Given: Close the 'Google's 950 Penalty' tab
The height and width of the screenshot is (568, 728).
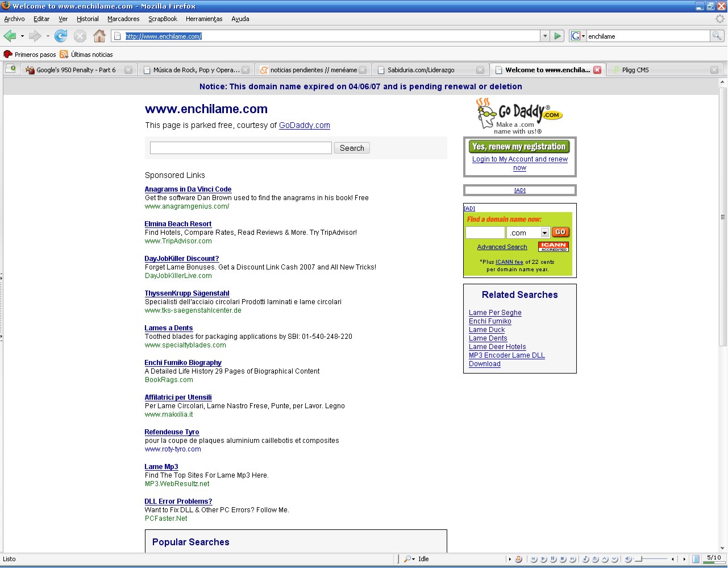Looking at the screenshot, I should 128,70.
